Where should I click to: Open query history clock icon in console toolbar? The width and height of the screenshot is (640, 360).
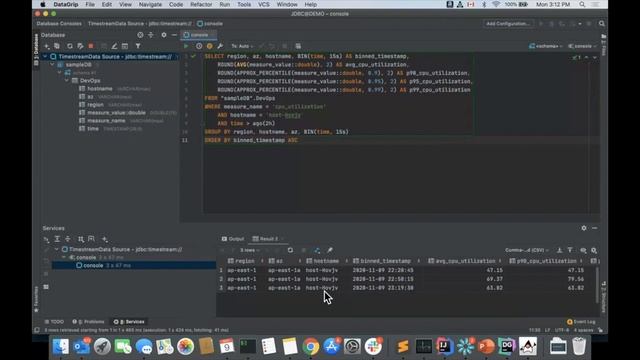[x=199, y=46]
